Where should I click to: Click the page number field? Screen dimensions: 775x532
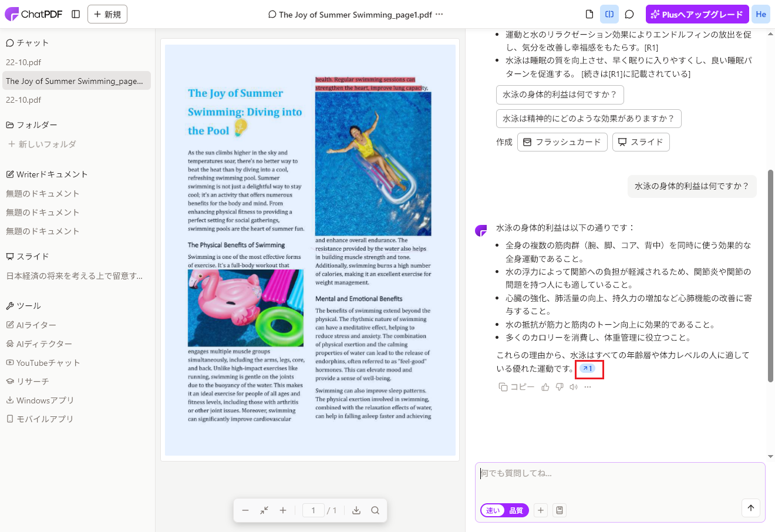[x=314, y=510]
